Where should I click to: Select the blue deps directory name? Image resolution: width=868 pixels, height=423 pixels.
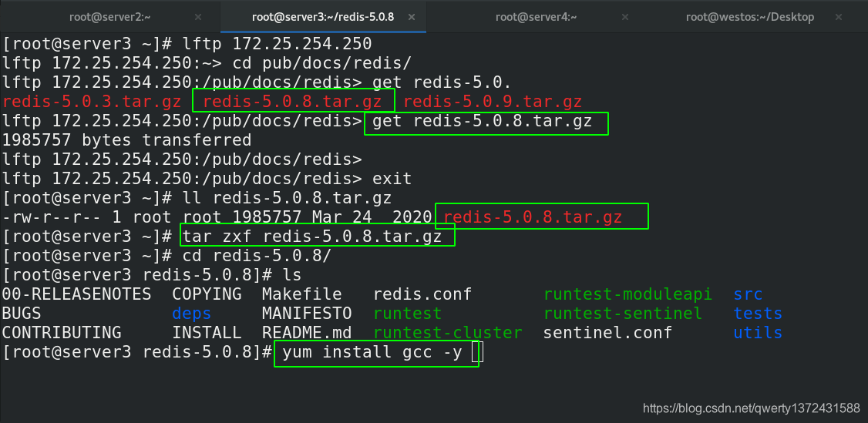click(191, 314)
